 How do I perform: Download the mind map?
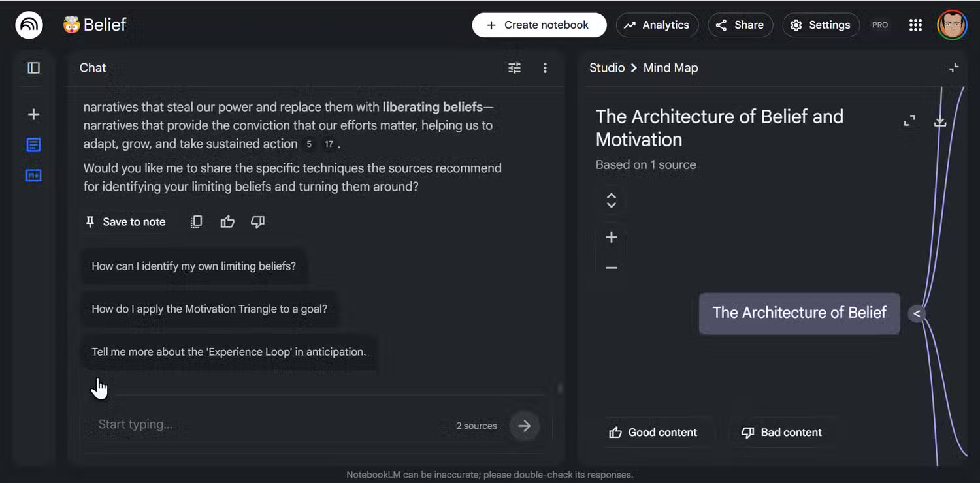pos(940,121)
